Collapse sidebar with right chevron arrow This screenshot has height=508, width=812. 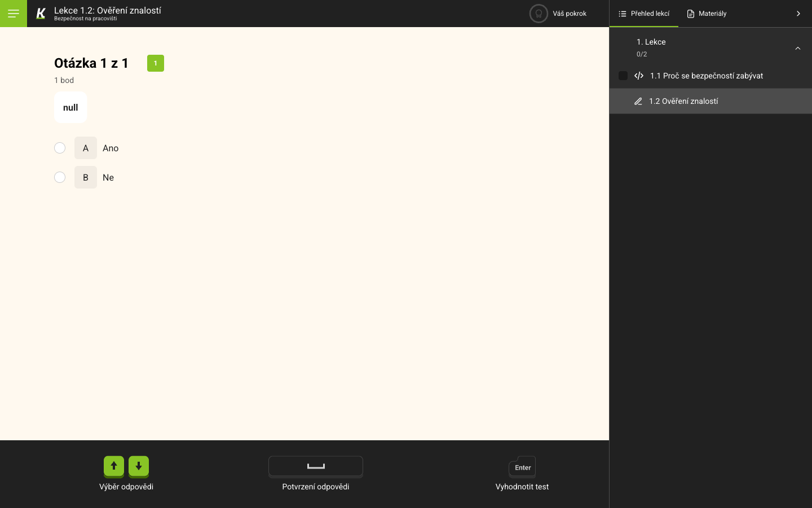coord(798,14)
